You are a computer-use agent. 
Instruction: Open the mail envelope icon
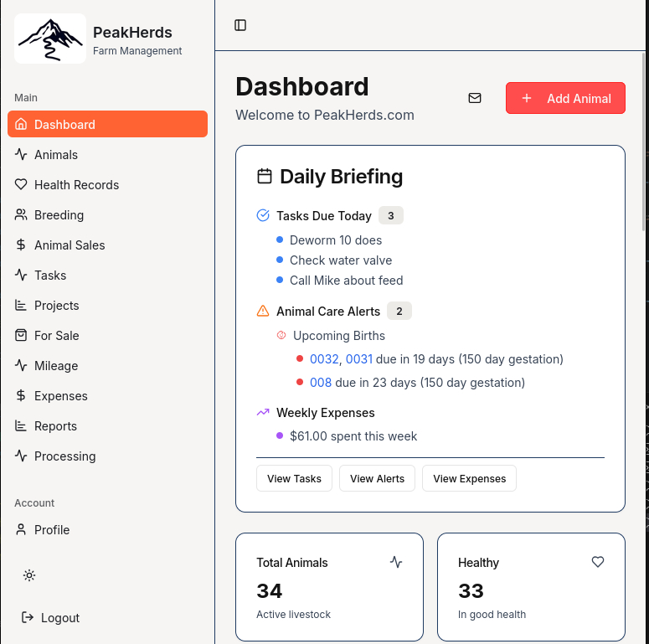(475, 98)
